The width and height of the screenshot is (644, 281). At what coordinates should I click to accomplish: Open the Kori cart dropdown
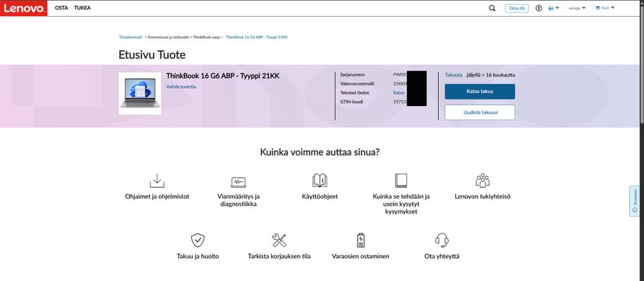click(x=605, y=8)
